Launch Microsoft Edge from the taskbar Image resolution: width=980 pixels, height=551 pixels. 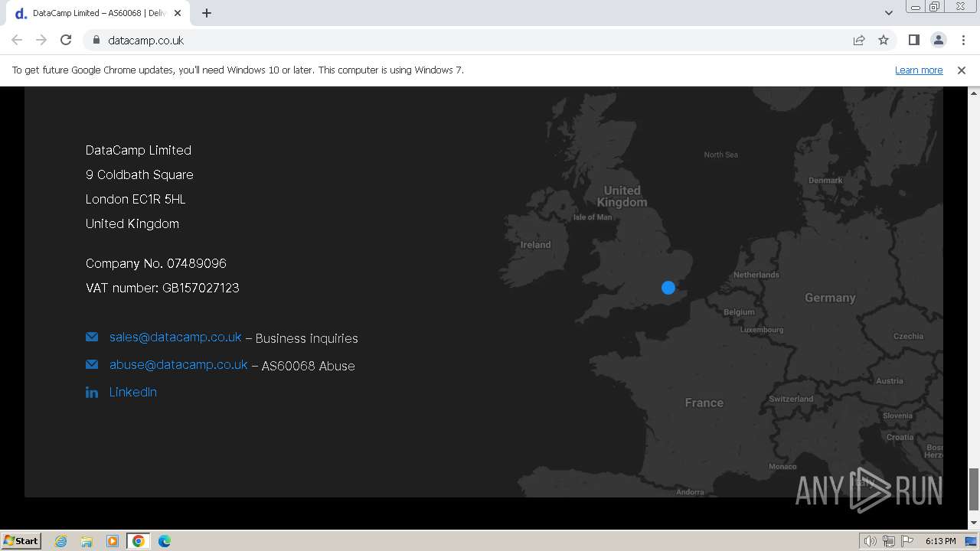pos(165,541)
